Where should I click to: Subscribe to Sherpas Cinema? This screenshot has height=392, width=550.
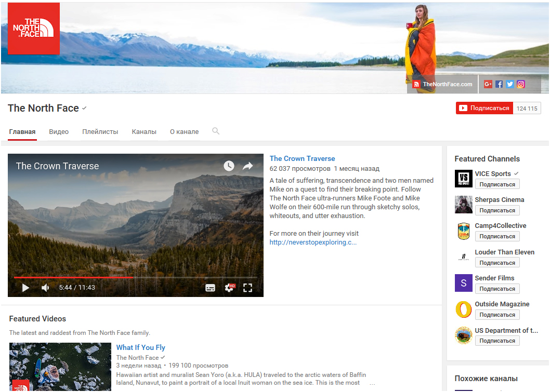[497, 210]
